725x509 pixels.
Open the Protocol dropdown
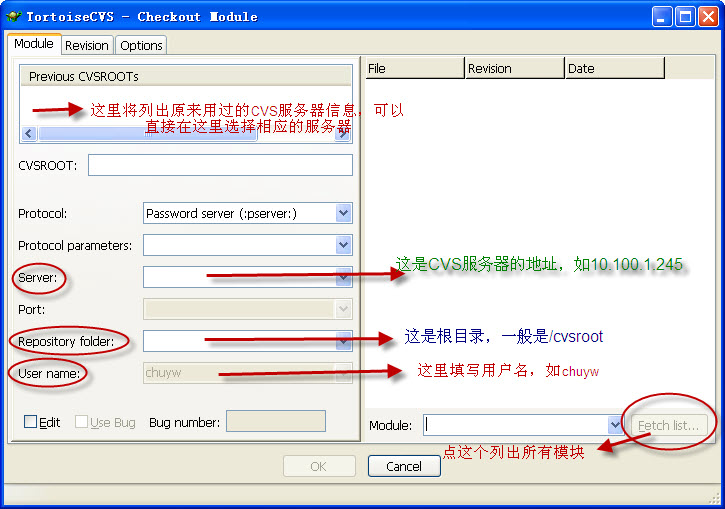[343, 213]
